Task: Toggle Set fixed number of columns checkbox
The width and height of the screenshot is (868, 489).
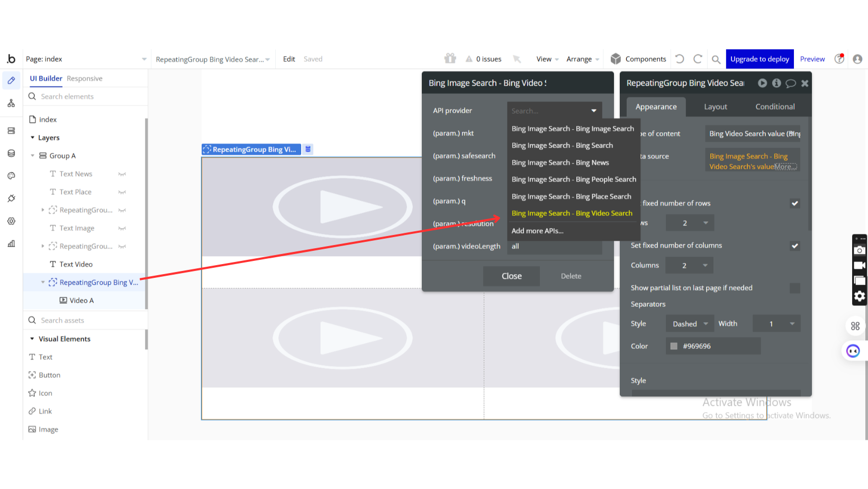Action: click(x=794, y=246)
